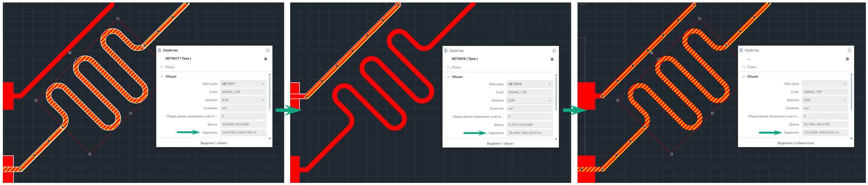This screenshot has height=185, width=868.
Task: Click the scrollbar thumb in NET0017 panel
Action: point(270,93)
